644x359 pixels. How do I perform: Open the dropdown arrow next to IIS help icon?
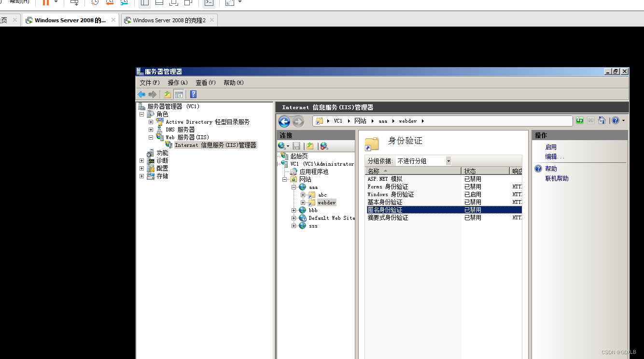(x=623, y=121)
